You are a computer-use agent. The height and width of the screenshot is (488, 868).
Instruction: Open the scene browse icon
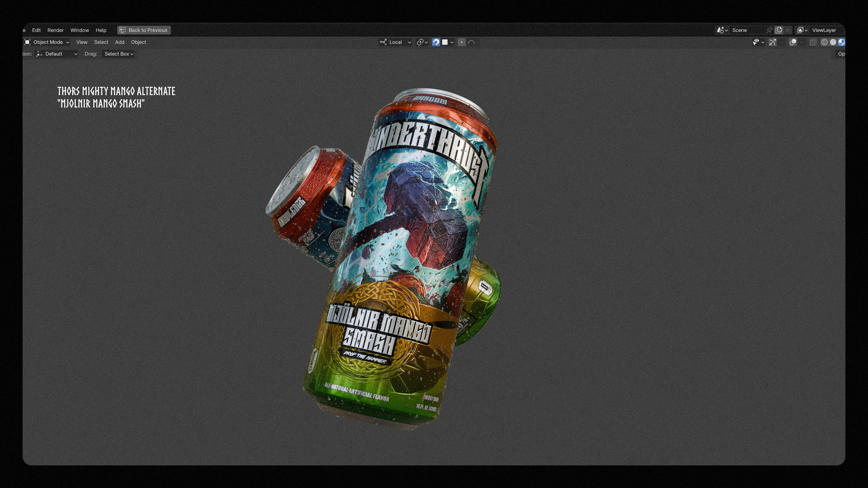point(722,30)
